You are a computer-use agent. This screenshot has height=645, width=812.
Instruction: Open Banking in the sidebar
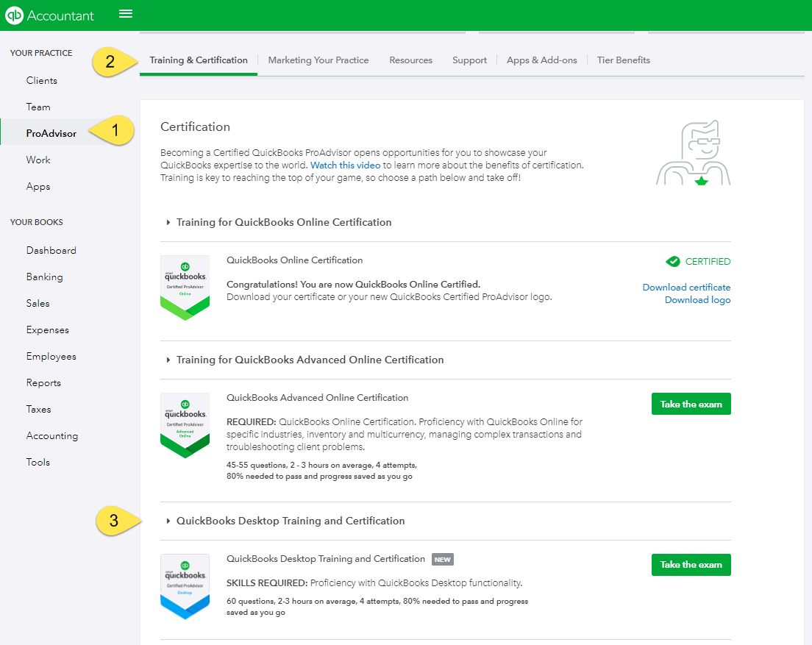click(x=45, y=277)
